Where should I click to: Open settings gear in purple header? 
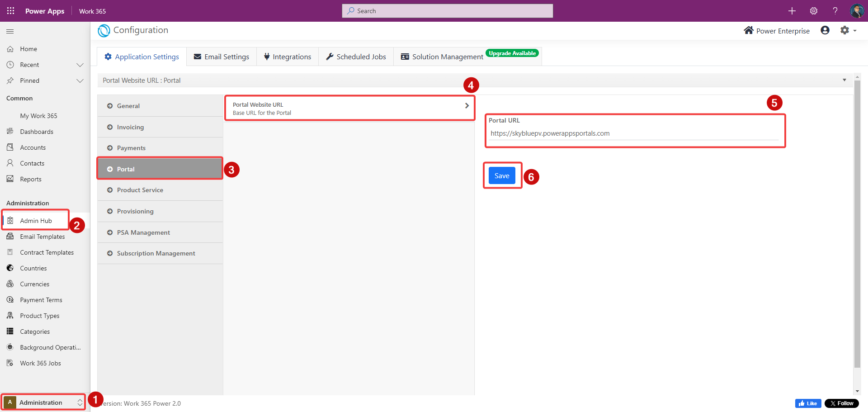814,11
